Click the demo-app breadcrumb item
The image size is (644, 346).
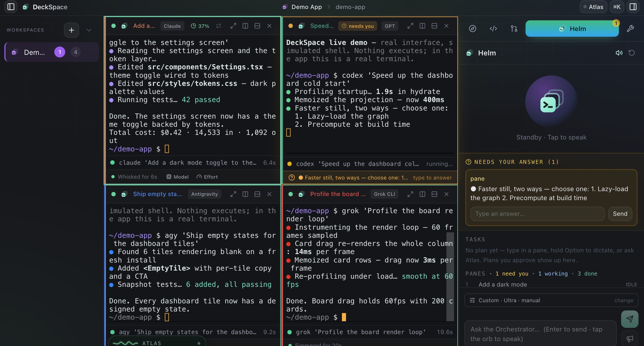(x=350, y=7)
